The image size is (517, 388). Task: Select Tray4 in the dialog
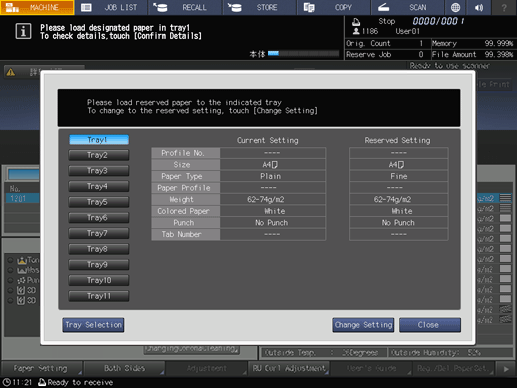(x=99, y=187)
